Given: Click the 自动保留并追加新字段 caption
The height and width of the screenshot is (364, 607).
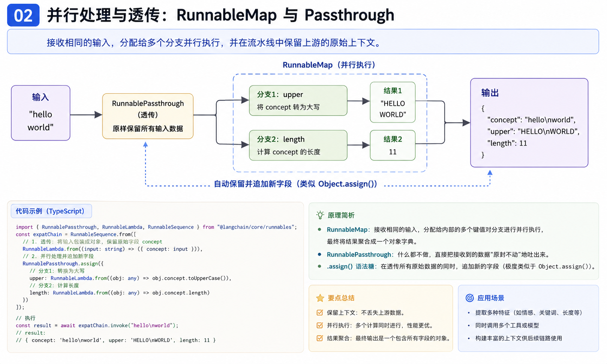Looking at the screenshot, I should tap(295, 184).
